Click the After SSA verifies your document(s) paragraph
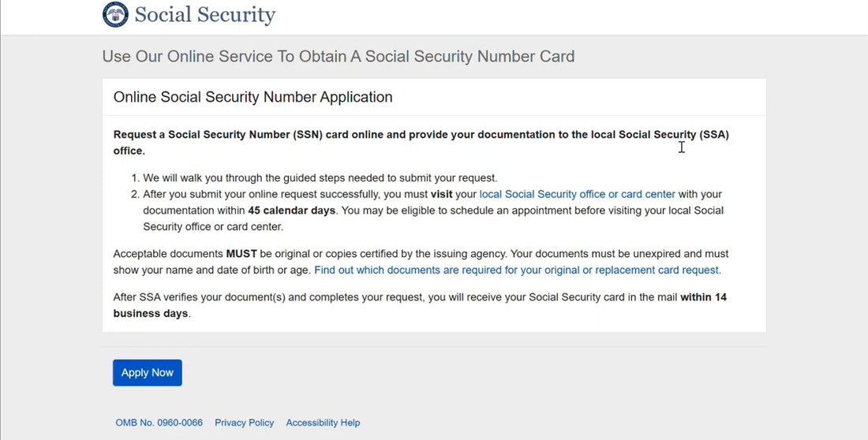 coord(420,305)
